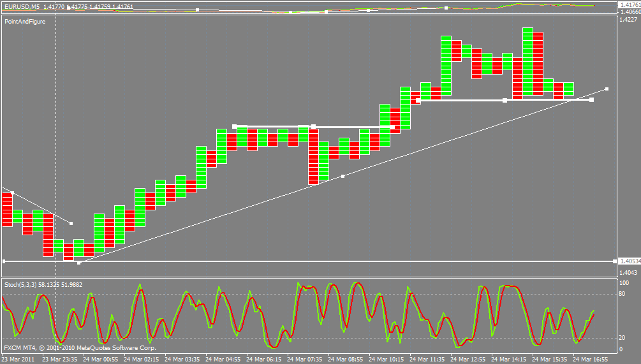Click the 24 Mar 04:55 time label
Viewport: 641px width, 364px height.
(x=223, y=360)
